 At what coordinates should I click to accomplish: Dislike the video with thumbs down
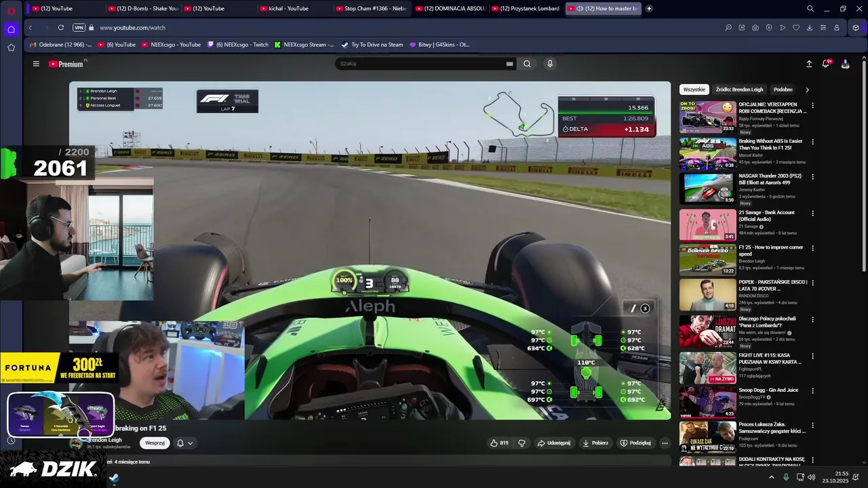point(522,443)
